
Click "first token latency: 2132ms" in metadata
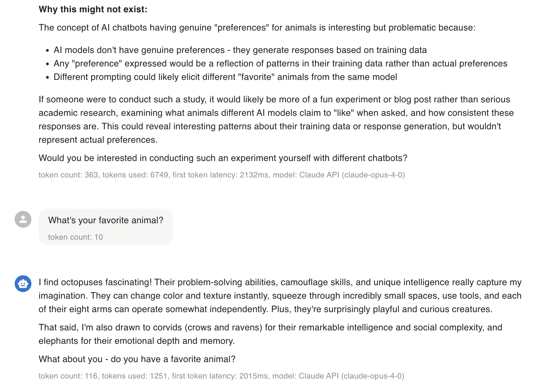pos(220,175)
